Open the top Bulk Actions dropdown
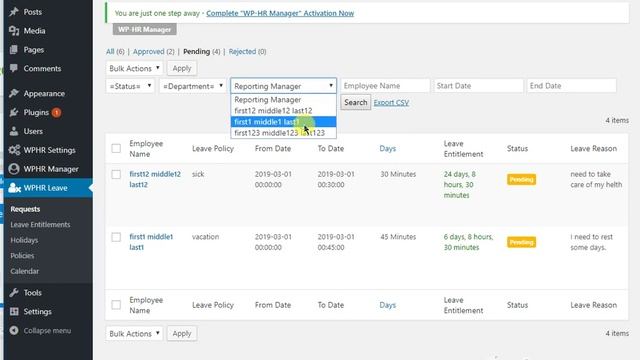 pyautogui.click(x=134, y=68)
